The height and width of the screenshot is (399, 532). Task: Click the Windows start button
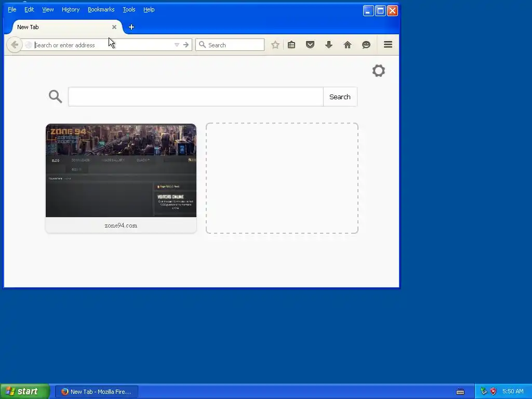[24, 392]
